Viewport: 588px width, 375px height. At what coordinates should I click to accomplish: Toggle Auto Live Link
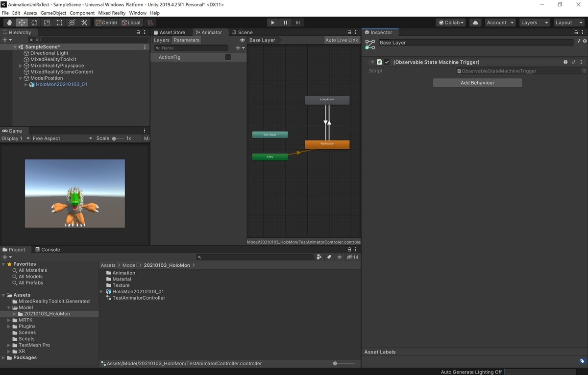pyautogui.click(x=342, y=40)
